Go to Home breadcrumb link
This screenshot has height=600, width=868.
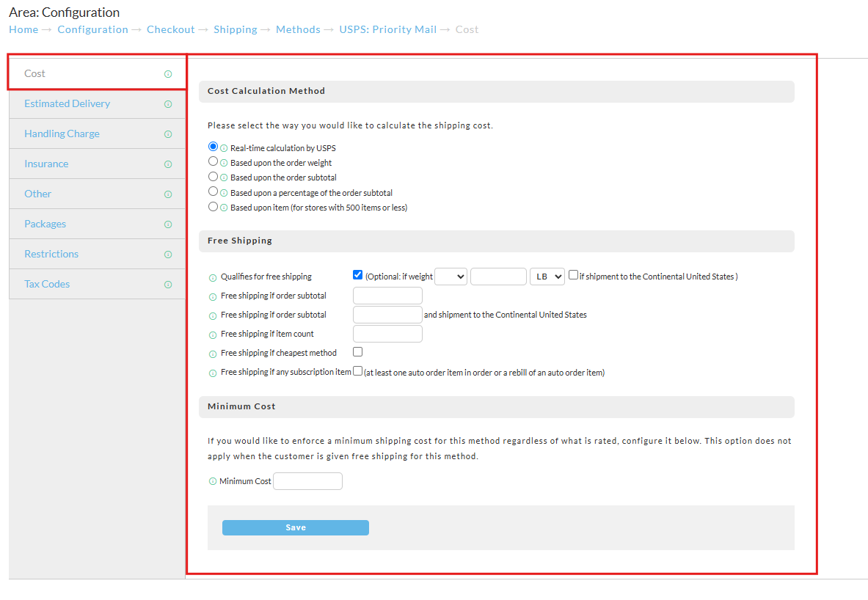click(x=23, y=29)
